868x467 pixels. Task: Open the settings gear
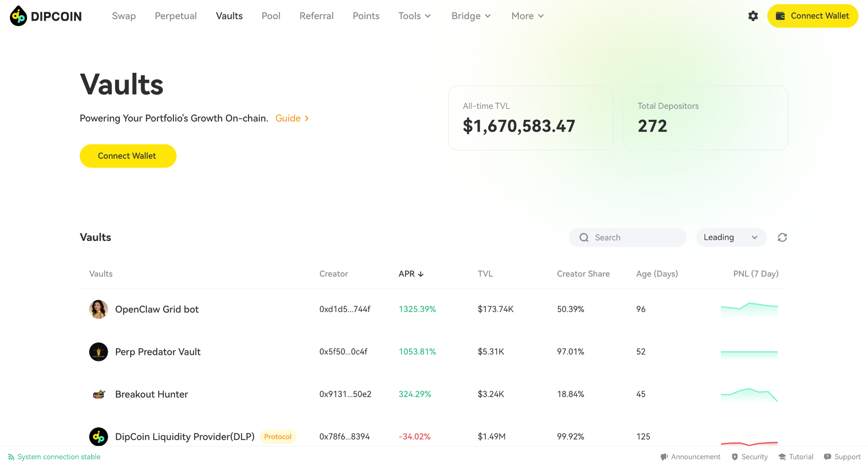(753, 16)
